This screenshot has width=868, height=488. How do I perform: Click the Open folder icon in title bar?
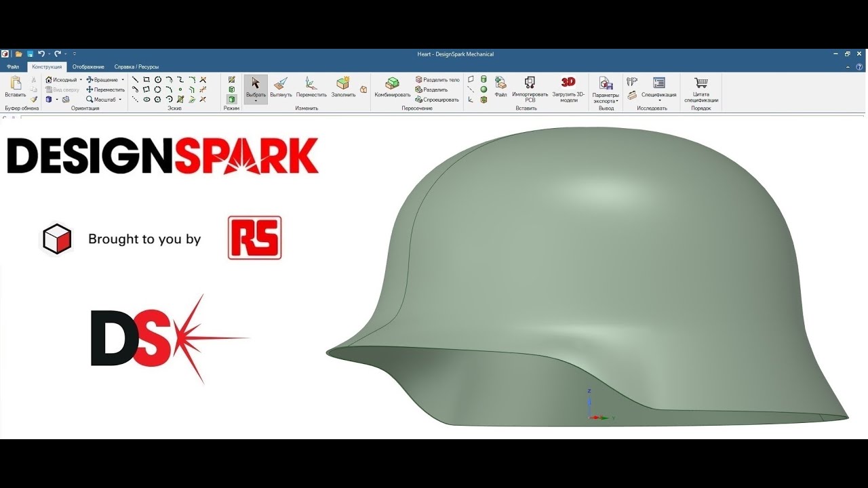tap(19, 54)
